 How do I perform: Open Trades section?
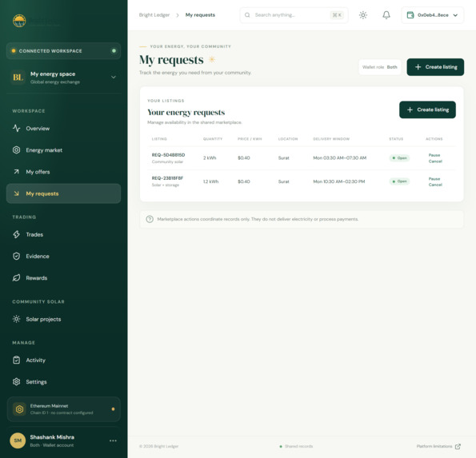(63, 234)
